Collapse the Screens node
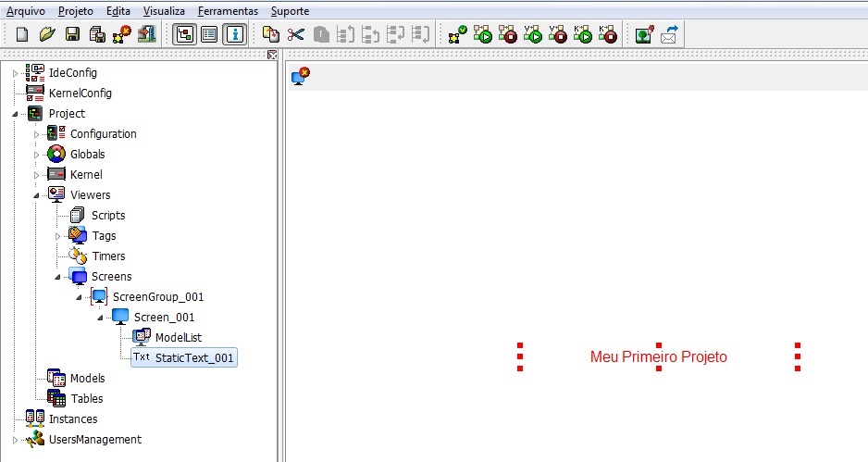 (57, 277)
